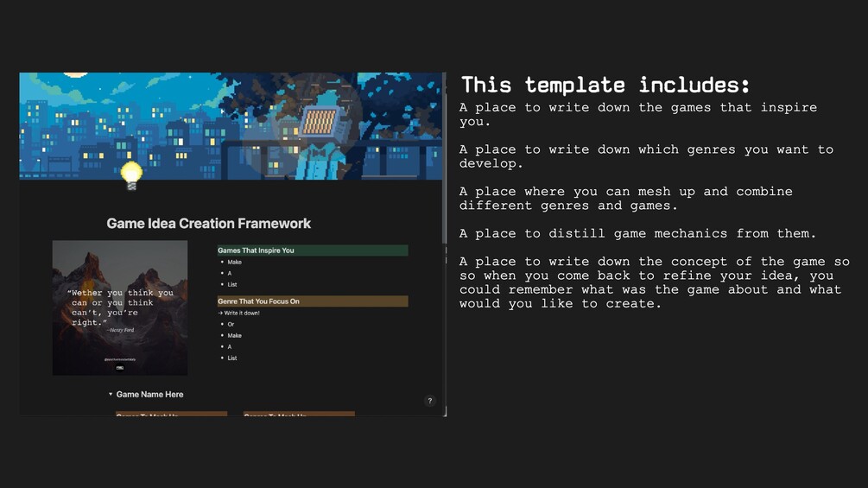Click text about distilling game mechanics
This screenshot has height=488, width=868.
[637, 233]
